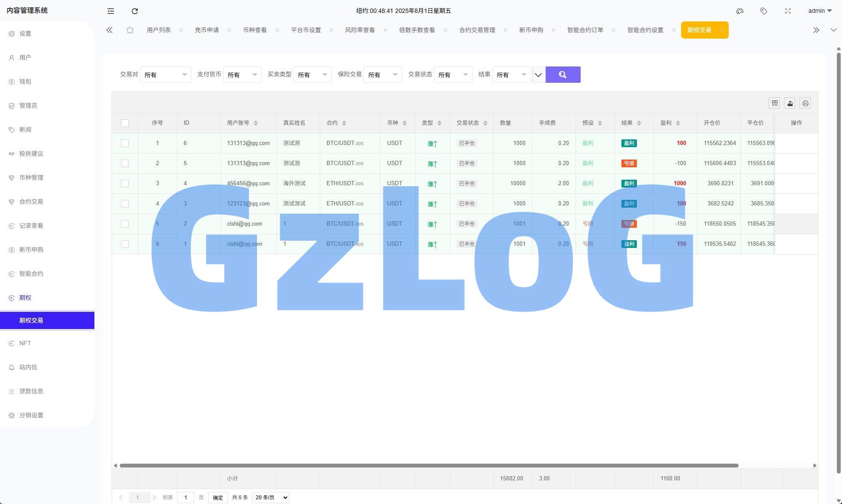The image size is (842, 504).
Task: Go to home tab icon
Action: [x=130, y=30]
